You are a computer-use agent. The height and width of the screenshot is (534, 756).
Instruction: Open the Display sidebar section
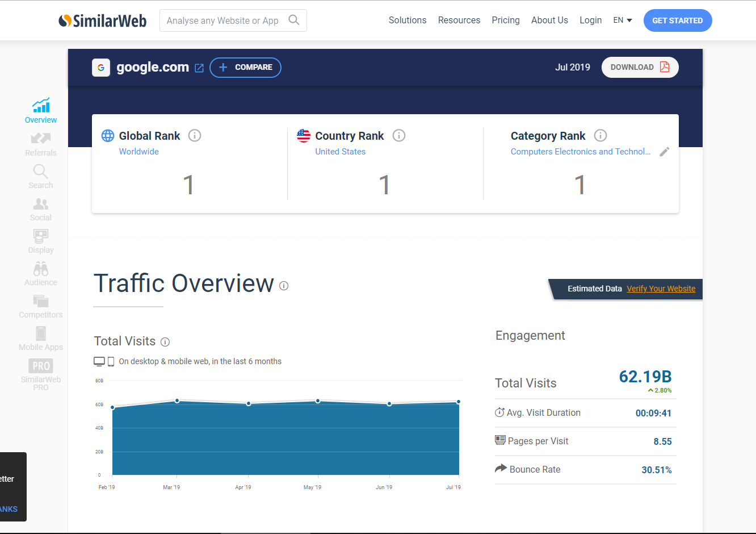point(41,241)
